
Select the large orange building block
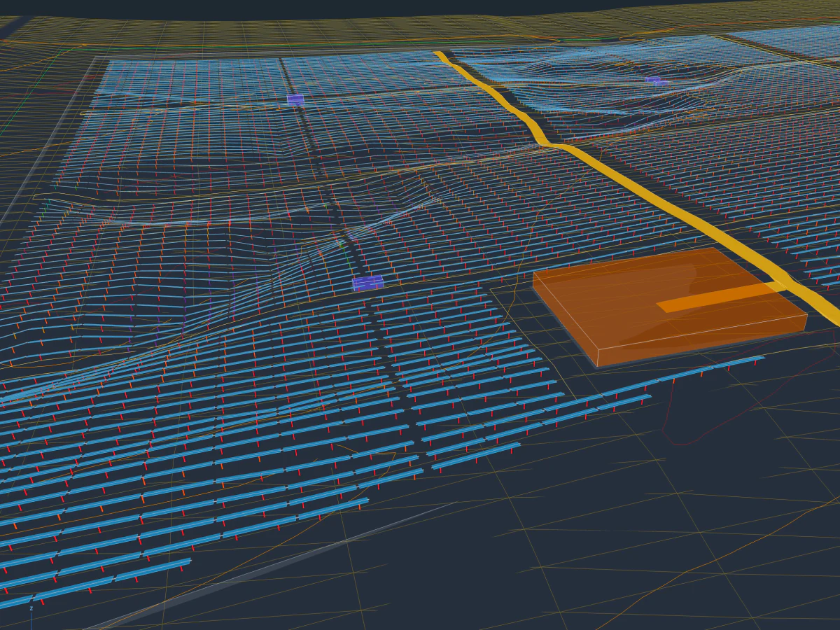click(670, 306)
